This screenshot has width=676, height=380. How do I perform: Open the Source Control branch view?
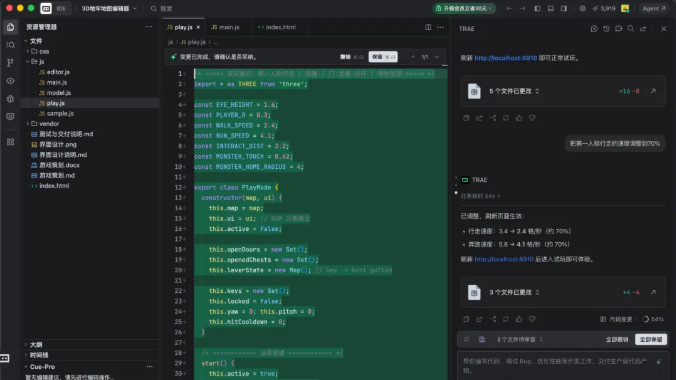click(x=10, y=63)
